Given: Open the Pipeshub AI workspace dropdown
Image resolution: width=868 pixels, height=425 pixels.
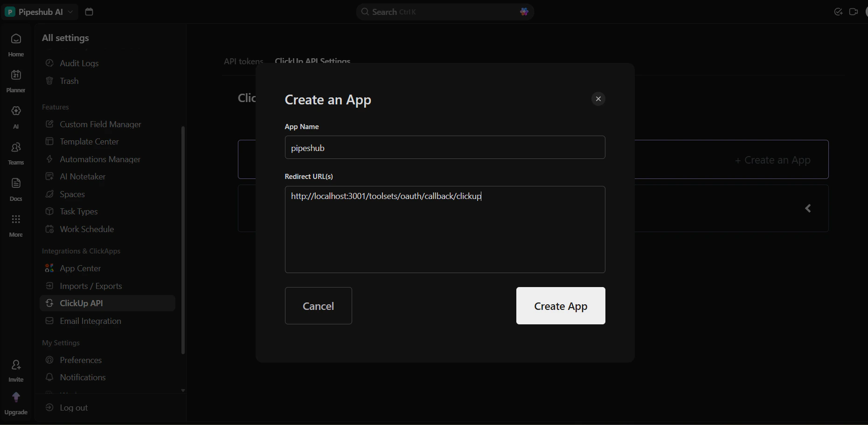Looking at the screenshot, I should point(39,12).
